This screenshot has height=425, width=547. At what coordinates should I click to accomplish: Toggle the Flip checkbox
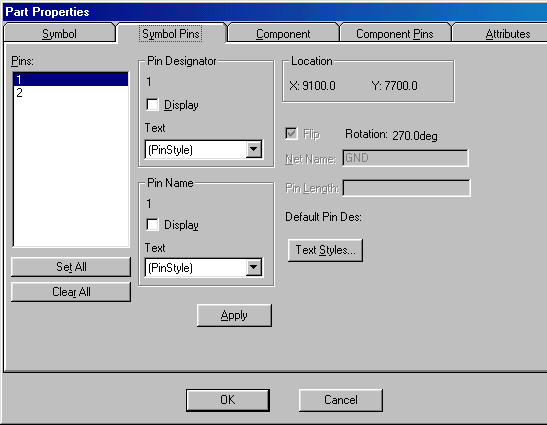point(291,134)
